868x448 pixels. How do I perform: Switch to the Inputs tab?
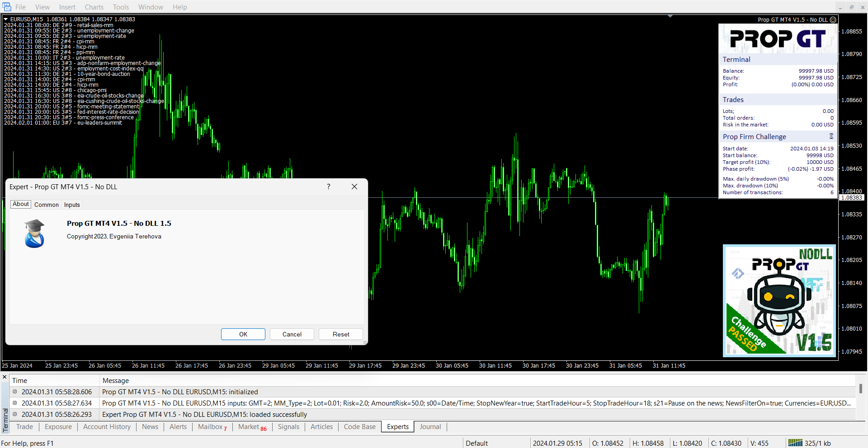pos(72,205)
